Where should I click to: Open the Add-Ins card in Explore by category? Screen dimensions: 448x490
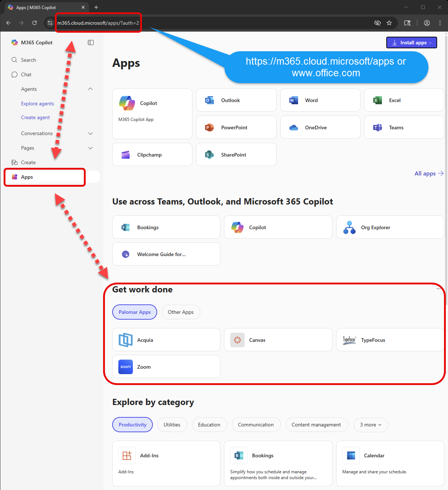pyautogui.click(x=166, y=463)
